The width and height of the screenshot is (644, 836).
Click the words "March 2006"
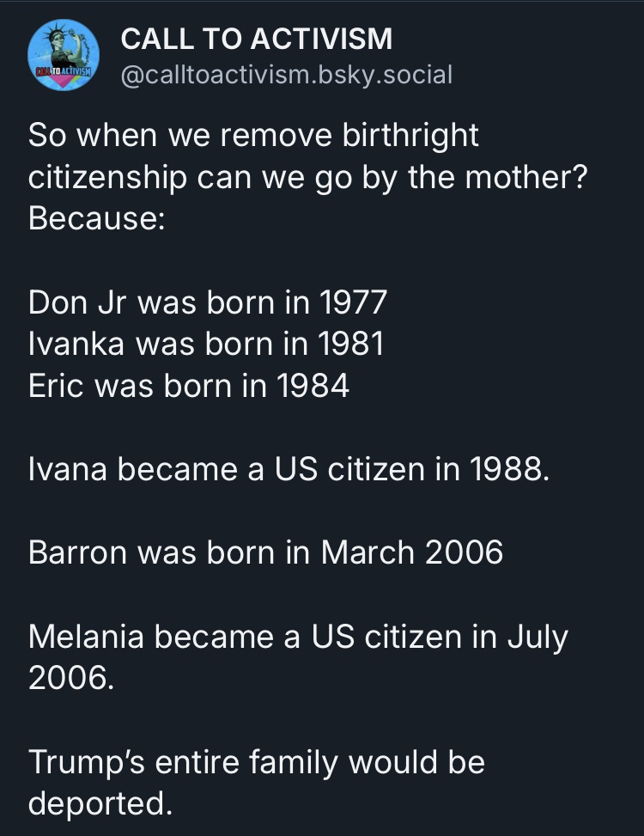pyautogui.click(x=412, y=552)
